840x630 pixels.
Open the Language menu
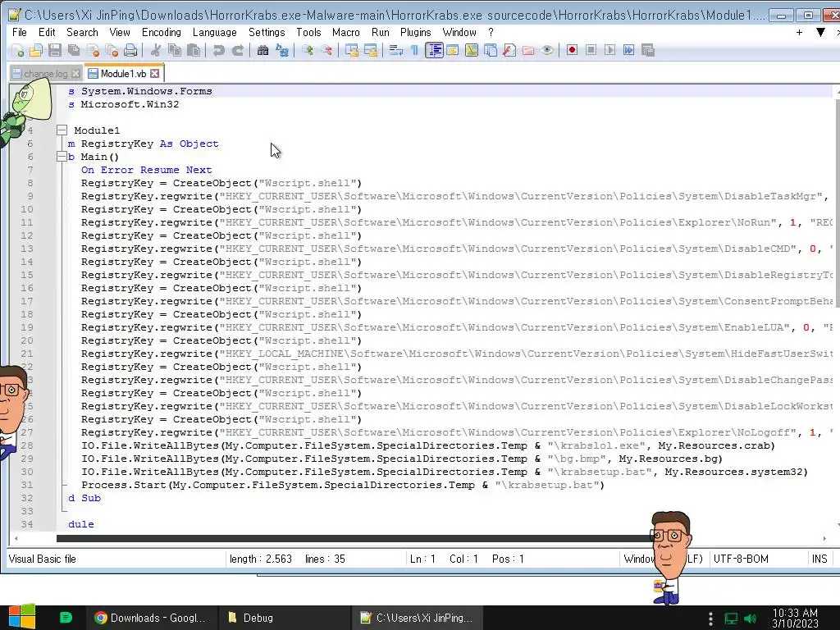coord(214,32)
